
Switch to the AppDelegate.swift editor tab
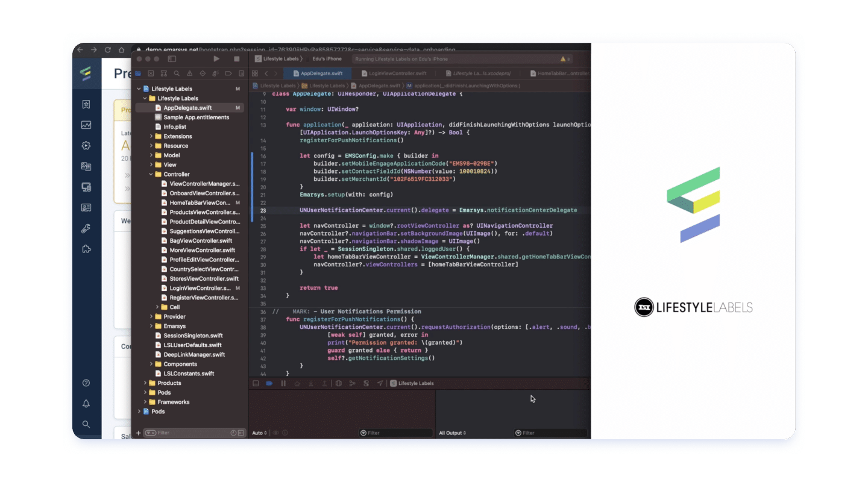[x=318, y=74]
